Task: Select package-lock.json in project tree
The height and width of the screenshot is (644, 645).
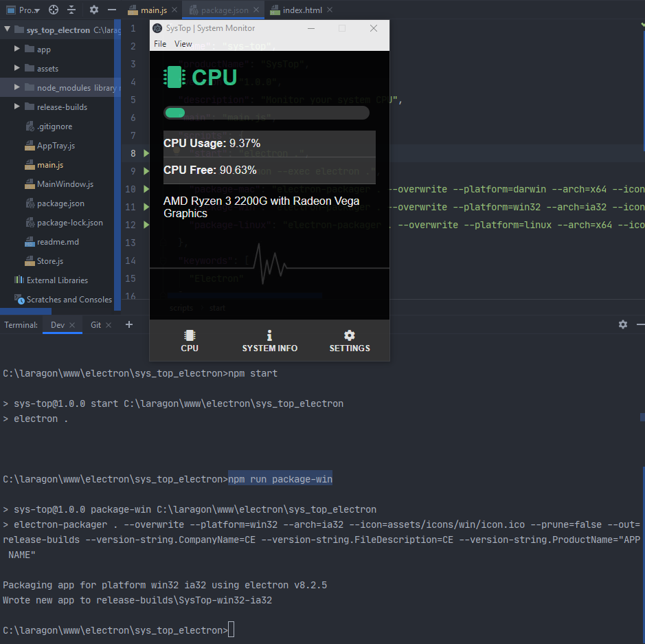Action: 69,223
